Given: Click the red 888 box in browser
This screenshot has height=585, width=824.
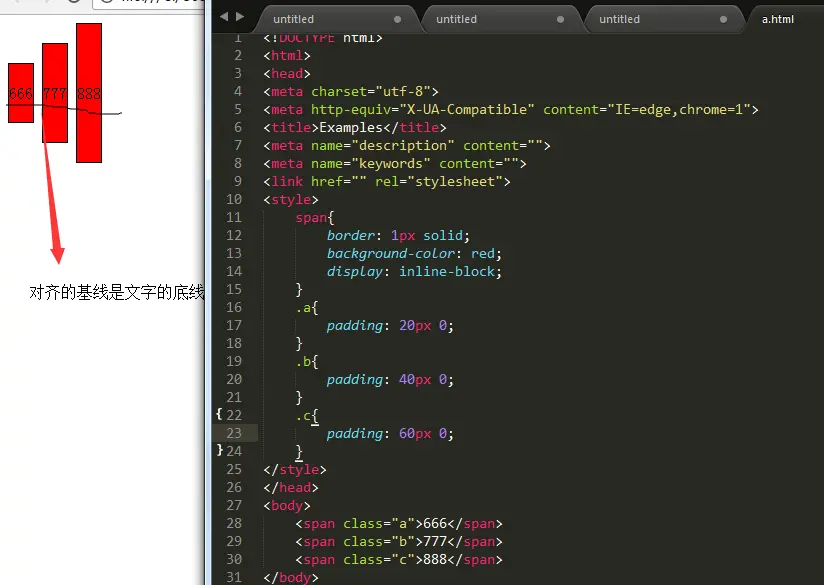Looking at the screenshot, I should pos(89,93).
